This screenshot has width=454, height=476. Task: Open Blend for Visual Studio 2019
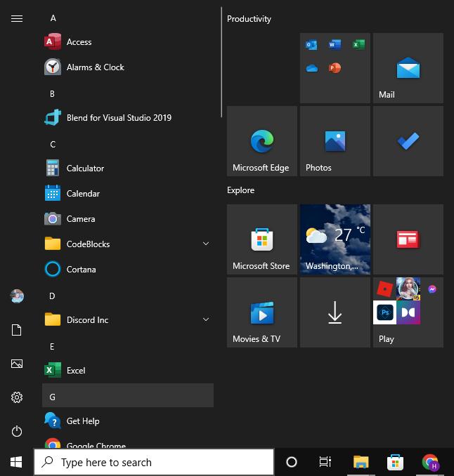click(128, 117)
